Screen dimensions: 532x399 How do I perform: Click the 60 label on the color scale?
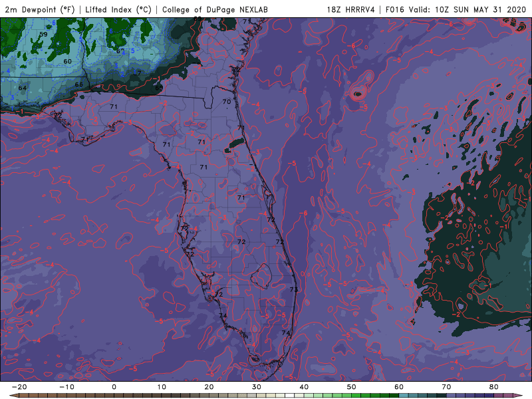click(x=399, y=387)
